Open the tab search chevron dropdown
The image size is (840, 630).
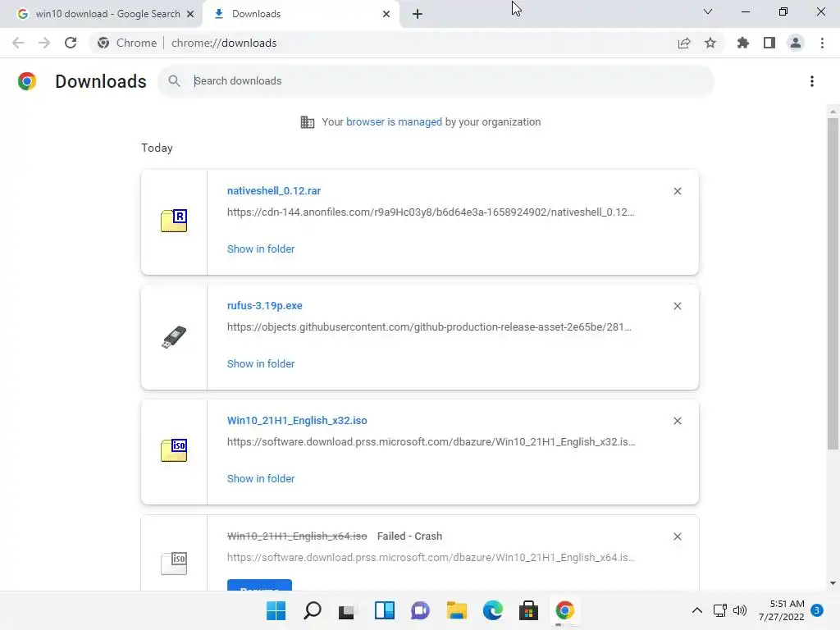click(708, 11)
